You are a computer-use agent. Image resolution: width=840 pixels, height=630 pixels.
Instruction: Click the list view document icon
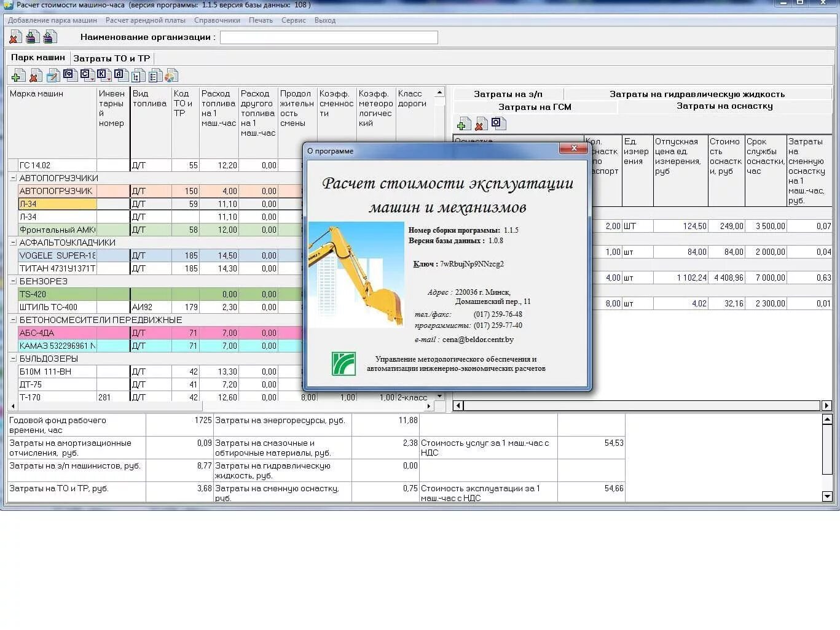point(154,76)
